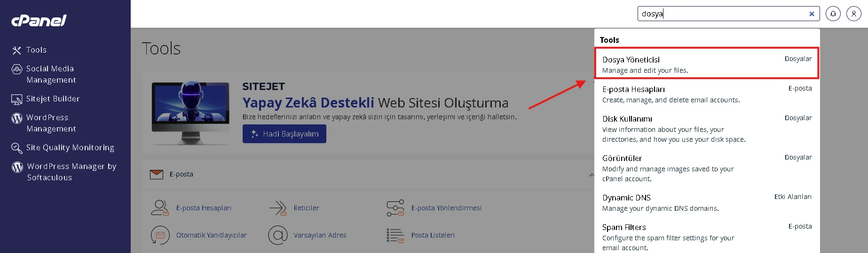Click Dosyalar label beside Dosya Yöneticisi
This screenshot has width=868, height=253.
[x=798, y=59]
